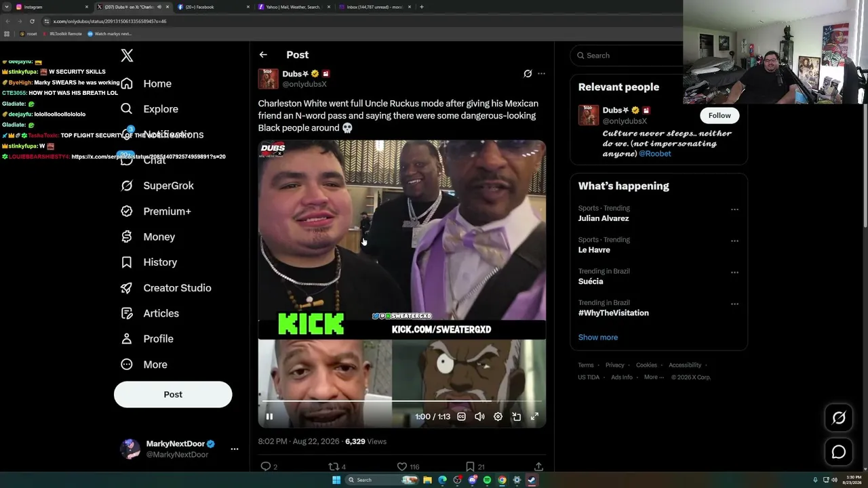
Task: Open Steam from the taskbar
Action: [532, 480]
